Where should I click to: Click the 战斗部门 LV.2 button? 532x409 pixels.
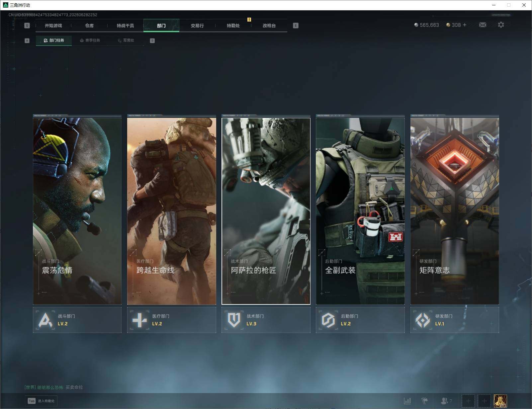(77, 320)
